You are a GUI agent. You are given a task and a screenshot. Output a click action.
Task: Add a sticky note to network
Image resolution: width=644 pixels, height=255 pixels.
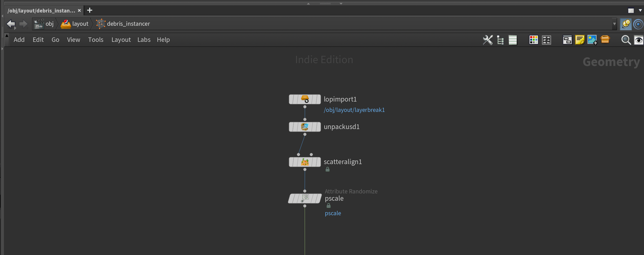pos(580,40)
